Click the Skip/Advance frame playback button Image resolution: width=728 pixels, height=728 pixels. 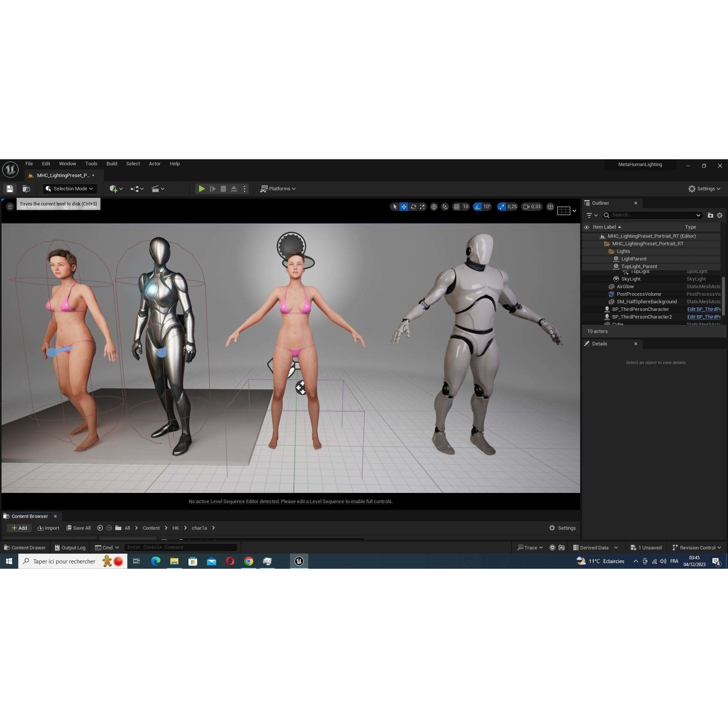[213, 188]
